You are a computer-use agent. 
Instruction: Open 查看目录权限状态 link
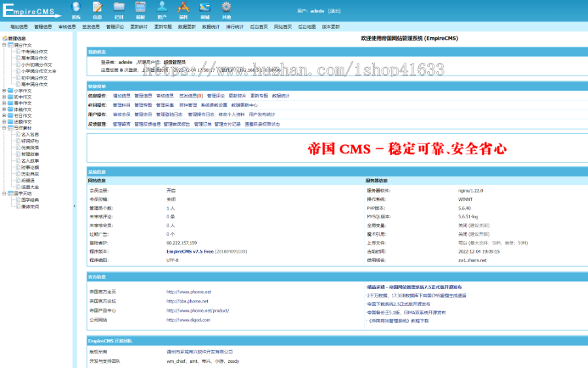262,124
